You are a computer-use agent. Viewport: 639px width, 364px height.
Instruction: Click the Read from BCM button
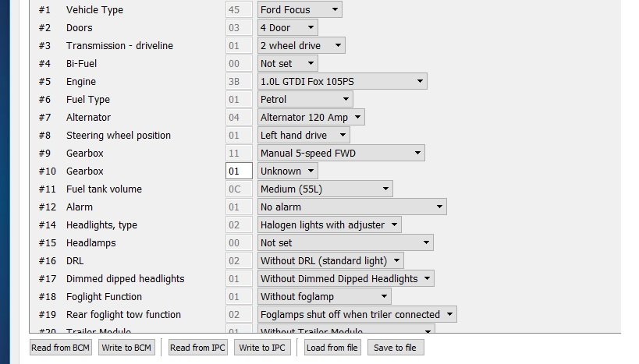click(x=61, y=348)
